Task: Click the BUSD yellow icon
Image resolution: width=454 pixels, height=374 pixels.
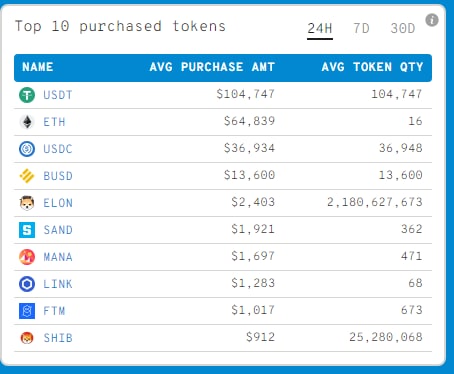Action: (27, 176)
